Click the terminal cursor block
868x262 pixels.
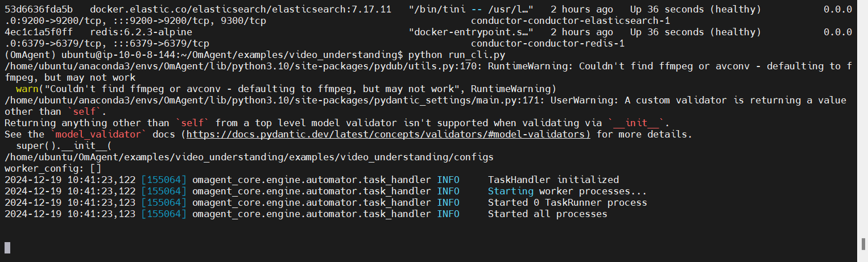(x=7, y=247)
